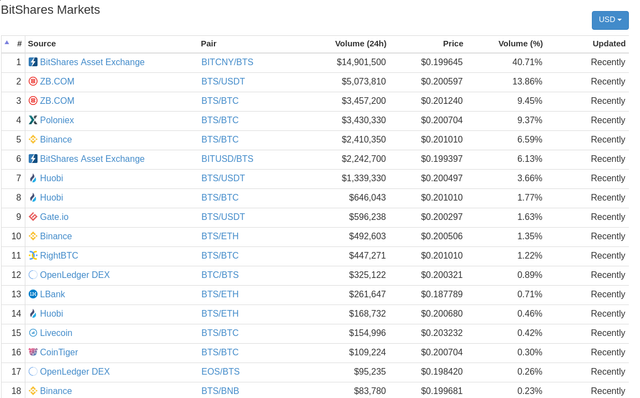The image size is (640, 398).
Task: Open the Huobi BTS/USDT pair link
Action: pyautogui.click(x=223, y=178)
